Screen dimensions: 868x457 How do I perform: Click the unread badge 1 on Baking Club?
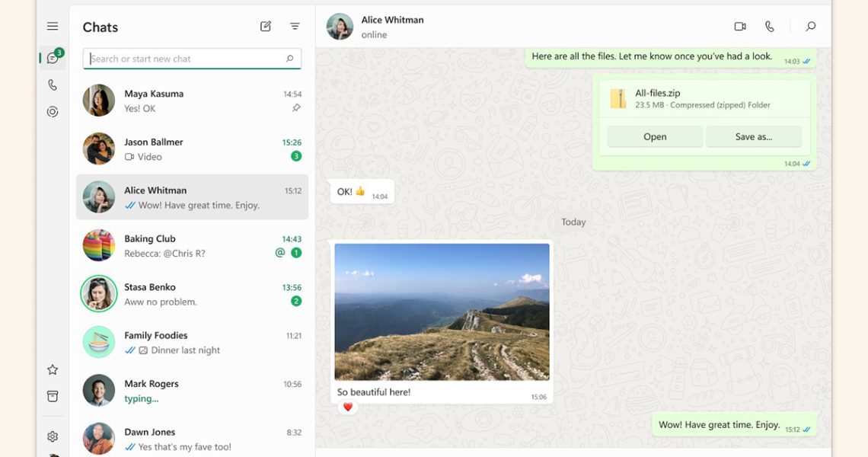tap(296, 253)
